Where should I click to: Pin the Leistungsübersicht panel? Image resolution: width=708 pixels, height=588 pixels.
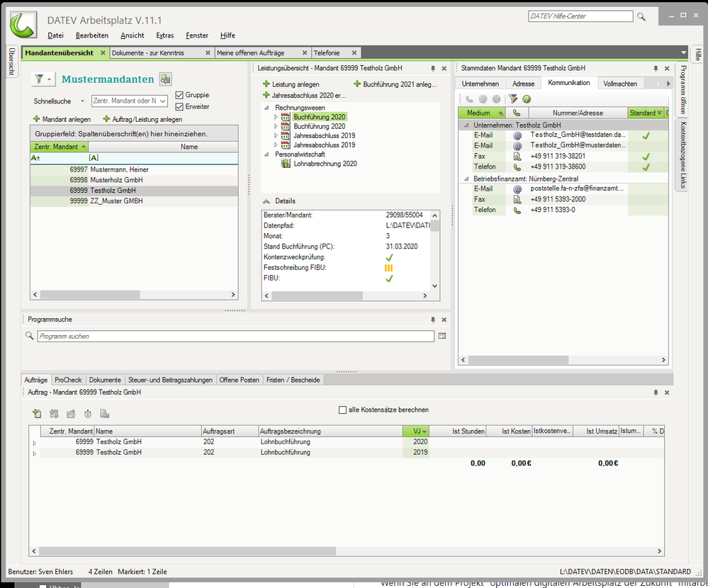point(433,68)
